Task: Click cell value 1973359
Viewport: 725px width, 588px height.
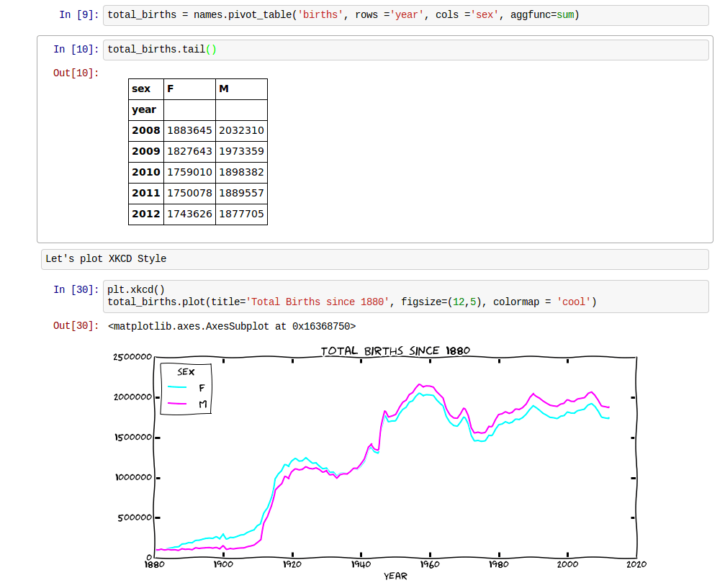Action: (x=241, y=151)
